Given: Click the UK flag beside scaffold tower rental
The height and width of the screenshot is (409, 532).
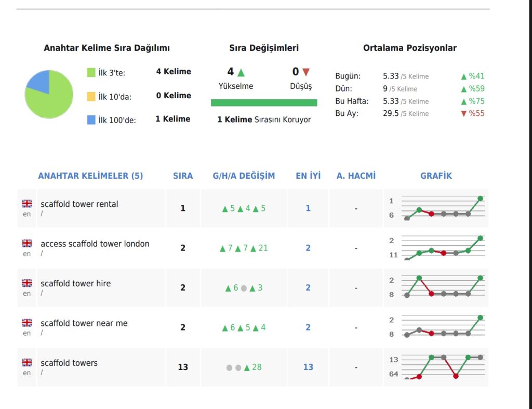Looking at the screenshot, I should [27, 204].
